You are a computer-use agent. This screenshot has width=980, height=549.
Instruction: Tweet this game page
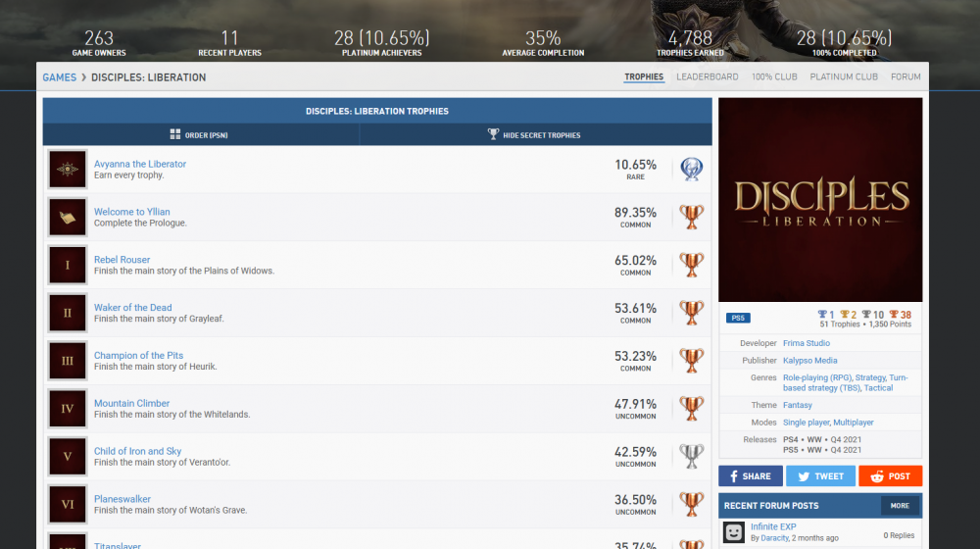coord(819,476)
